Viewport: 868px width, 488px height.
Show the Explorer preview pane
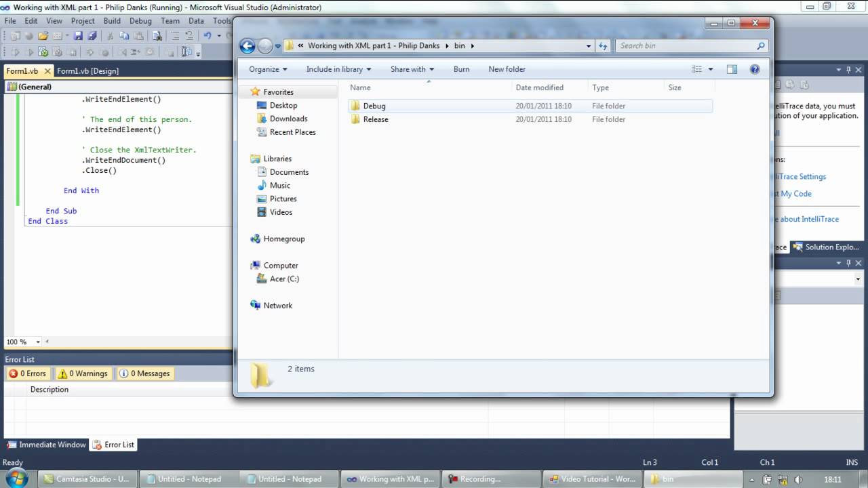coord(732,69)
